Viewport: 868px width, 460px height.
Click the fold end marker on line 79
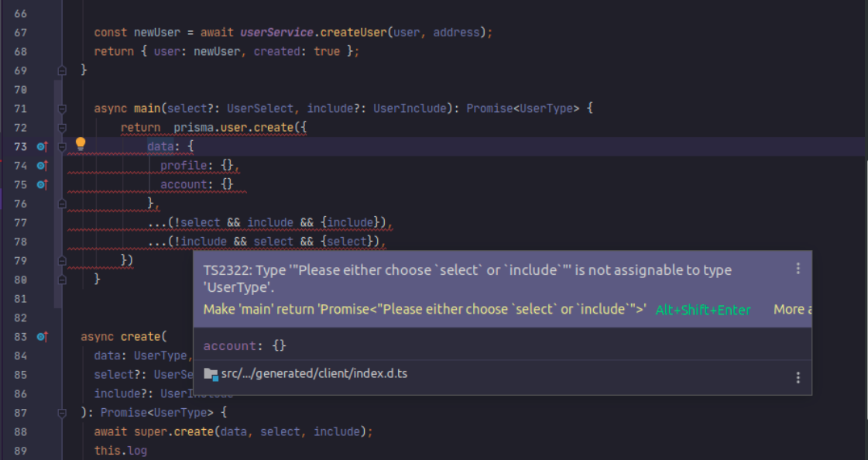62,261
